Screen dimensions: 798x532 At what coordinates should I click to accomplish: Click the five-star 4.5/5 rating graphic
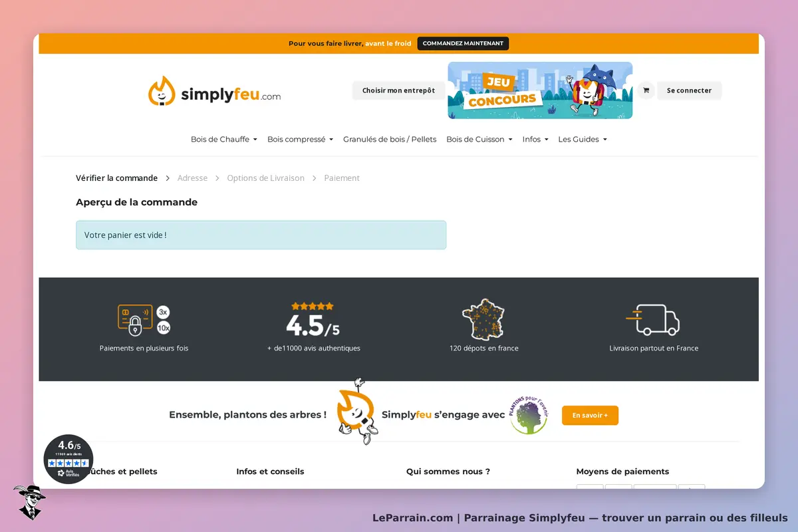pyautogui.click(x=313, y=320)
